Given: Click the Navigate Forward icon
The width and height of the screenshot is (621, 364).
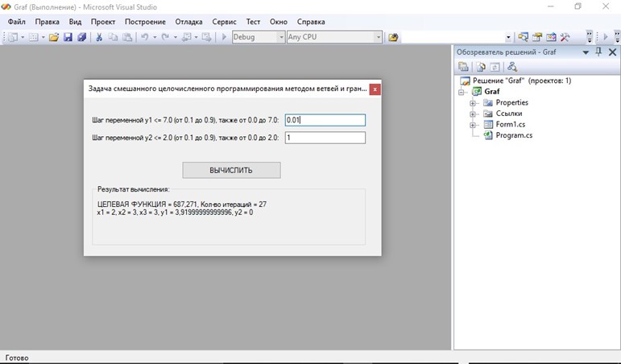Looking at the screenshot, I should tap(206, 37).
